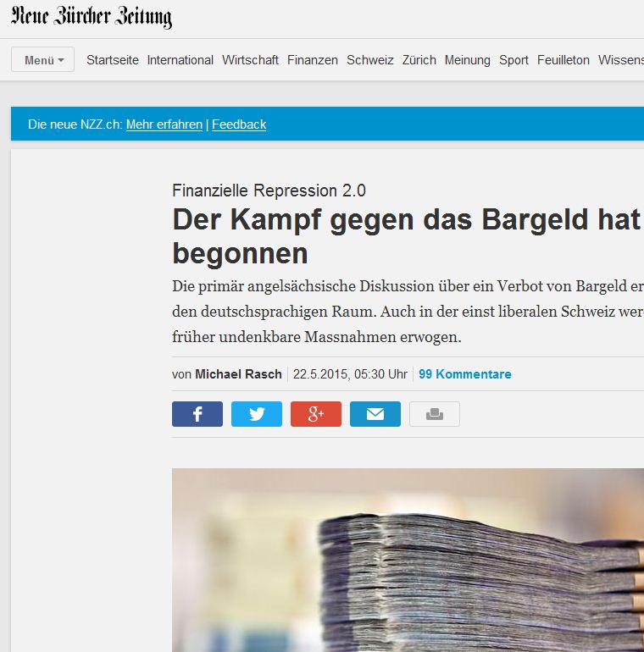Open the Feedback link

[x=239, y=124]
